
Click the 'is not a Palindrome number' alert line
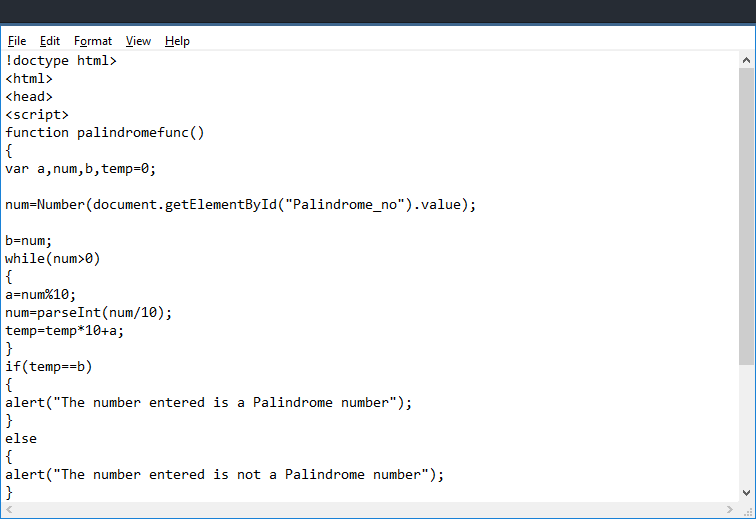tap(225, 475)
